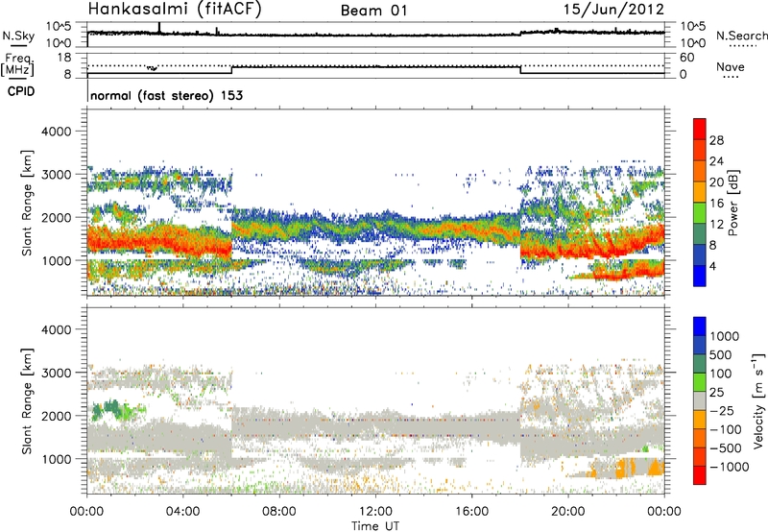Select the 04:00 time tick label
The image size is (768, 532).
(182, 512)
